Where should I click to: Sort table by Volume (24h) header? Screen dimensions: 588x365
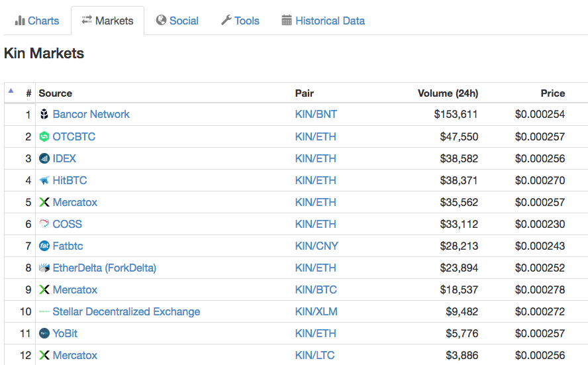click(x=448, y=93)
